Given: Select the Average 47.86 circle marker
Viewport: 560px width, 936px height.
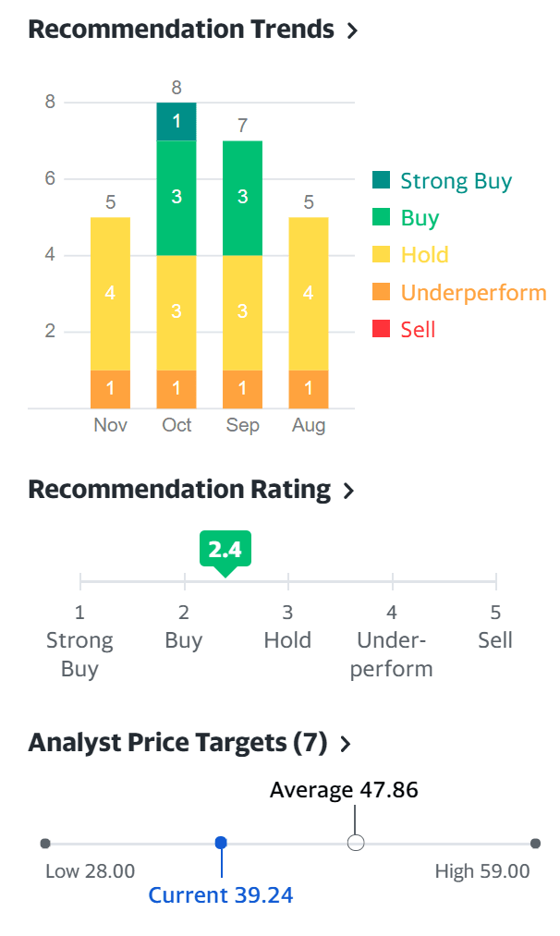Looking at the screenshot, I should tap(356, 843).
